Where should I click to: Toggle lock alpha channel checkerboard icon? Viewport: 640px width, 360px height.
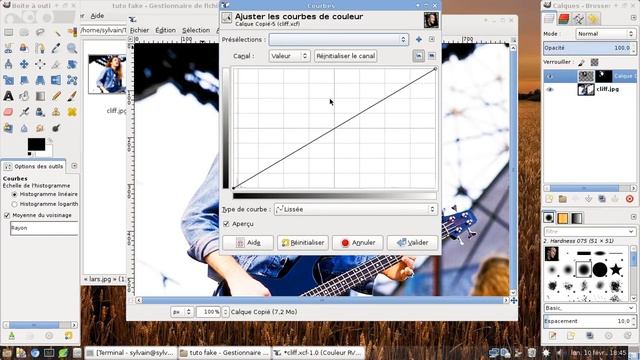(594, 62)
